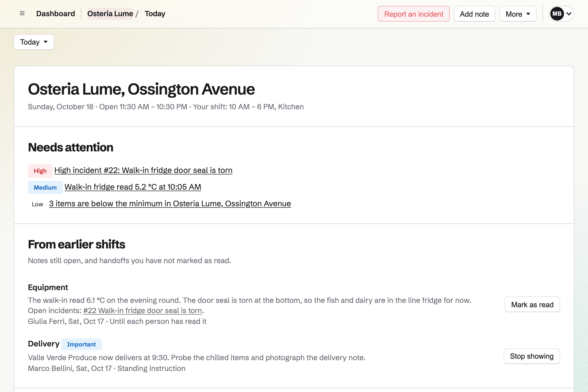This screenshot has height=392, width=588.
Task: Select the Today breadcrumb item
Action: tap(155, 13)
